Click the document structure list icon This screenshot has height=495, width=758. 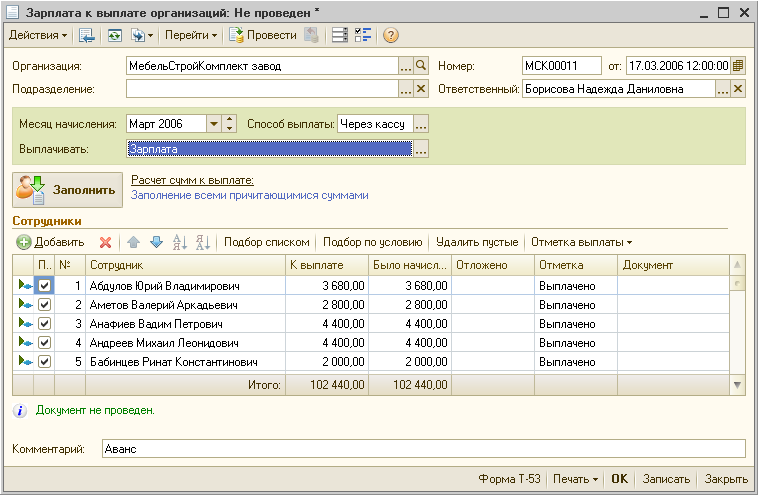(339, 35)
